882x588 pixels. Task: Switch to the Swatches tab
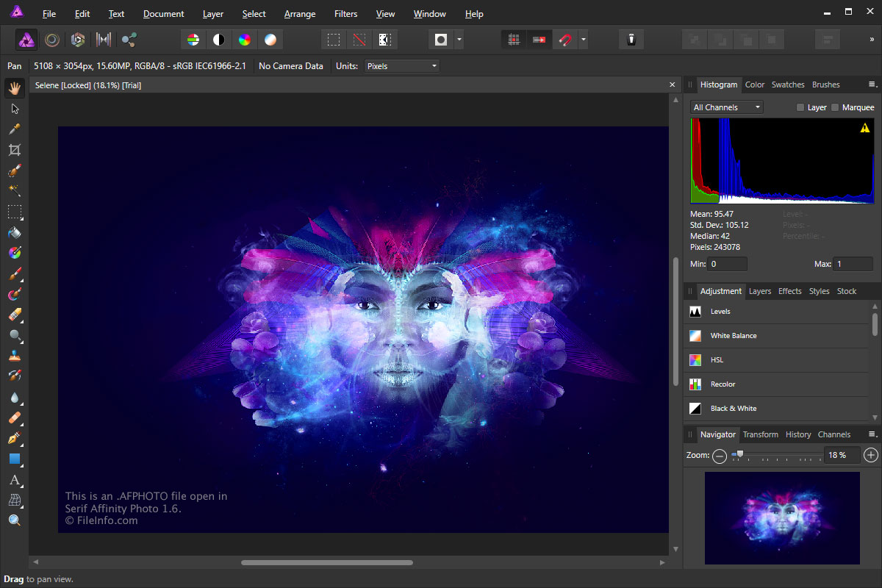click(788, 85)
